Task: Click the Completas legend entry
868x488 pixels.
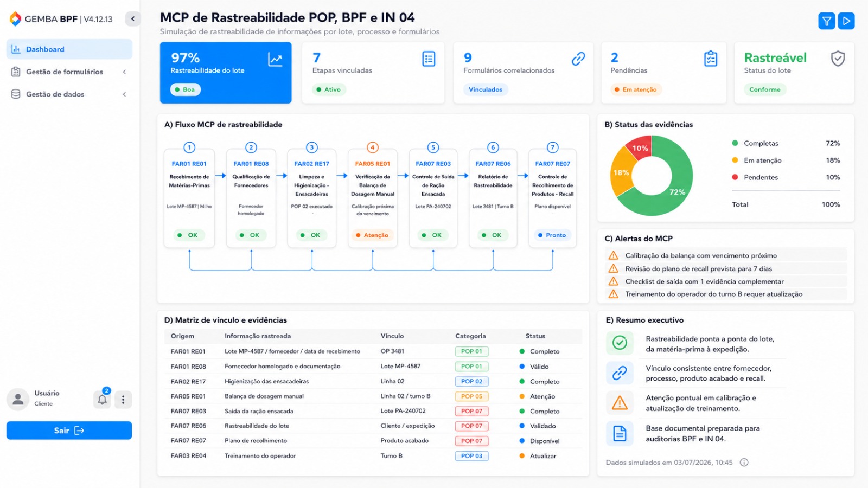Action: coord(786,143)
